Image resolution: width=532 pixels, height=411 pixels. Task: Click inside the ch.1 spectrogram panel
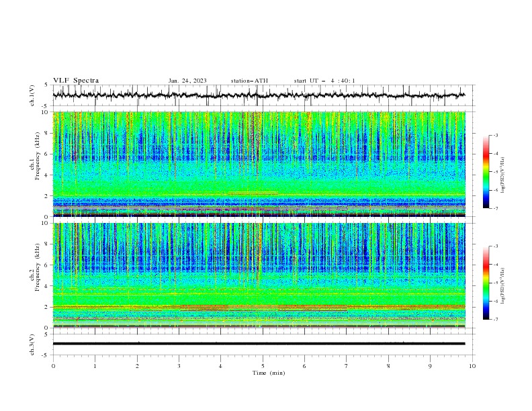tap(259, 164)
